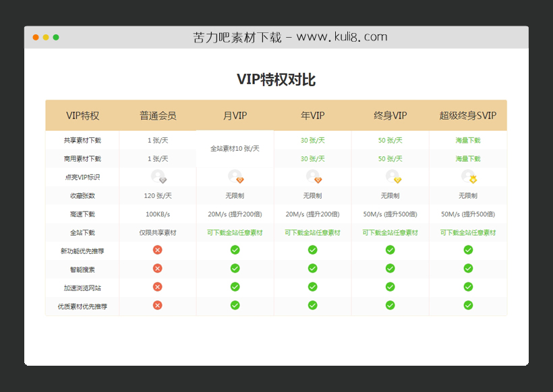Click the green check for 加速浏览网站 under 年VIP
Image resolution: width=553 pixels, height=392 pixels.
pos(312,286)
